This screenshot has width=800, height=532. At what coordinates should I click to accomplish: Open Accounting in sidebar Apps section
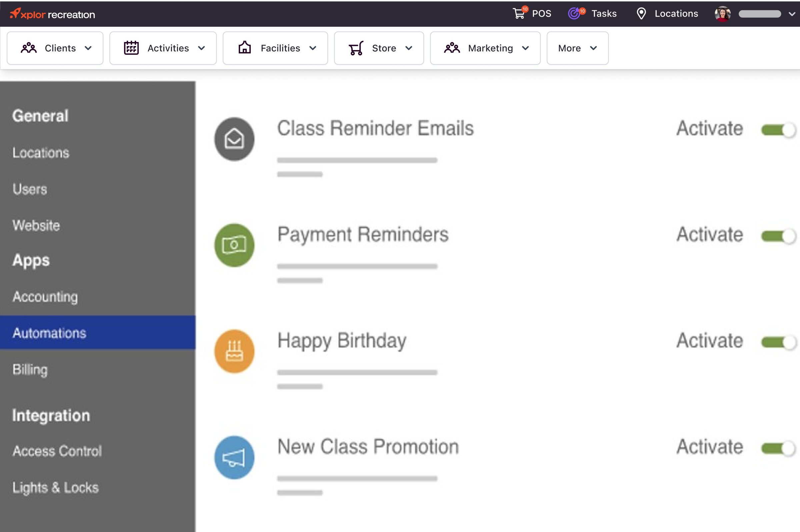pyautogui.click(x=45, y=297)
